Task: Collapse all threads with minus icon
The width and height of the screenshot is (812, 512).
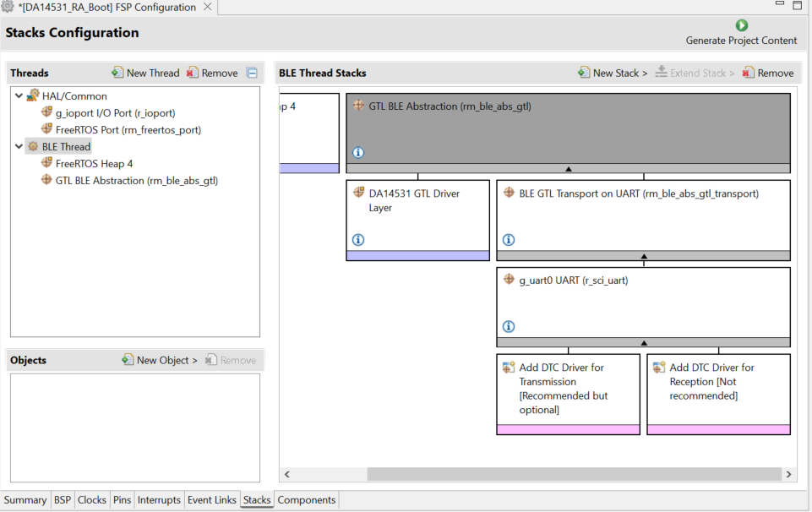Action: (x=252, y=73)
